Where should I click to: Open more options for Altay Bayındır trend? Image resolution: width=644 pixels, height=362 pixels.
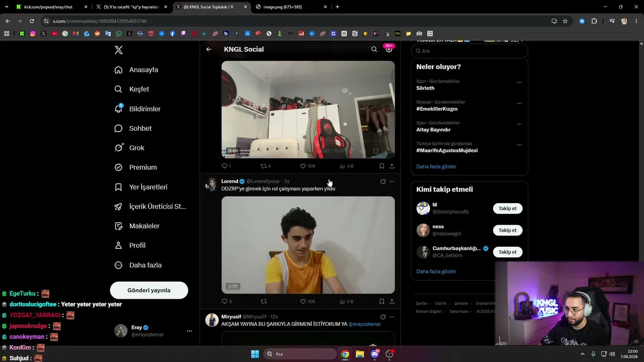pyautogui.click(x=519, y=124)
